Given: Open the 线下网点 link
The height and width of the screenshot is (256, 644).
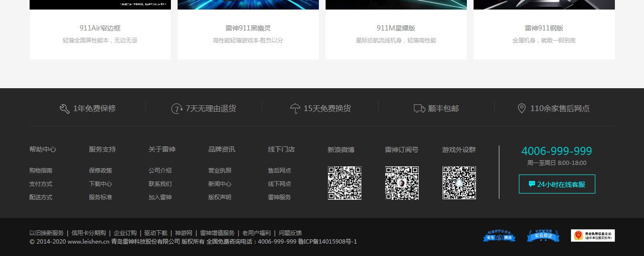Looking at the screenshot, I should [280, 184].
